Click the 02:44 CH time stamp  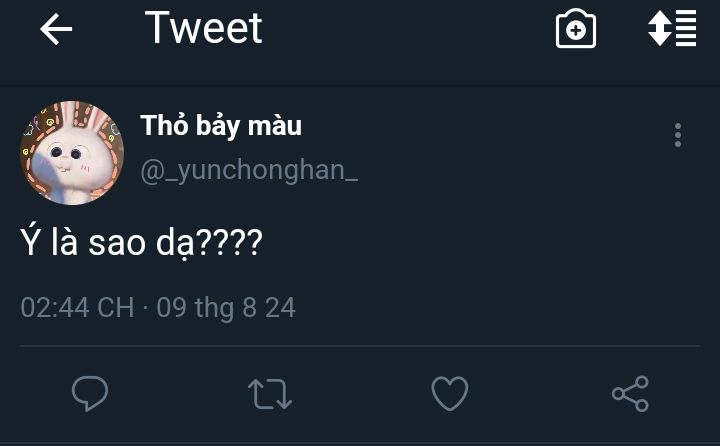pos(77,307)
